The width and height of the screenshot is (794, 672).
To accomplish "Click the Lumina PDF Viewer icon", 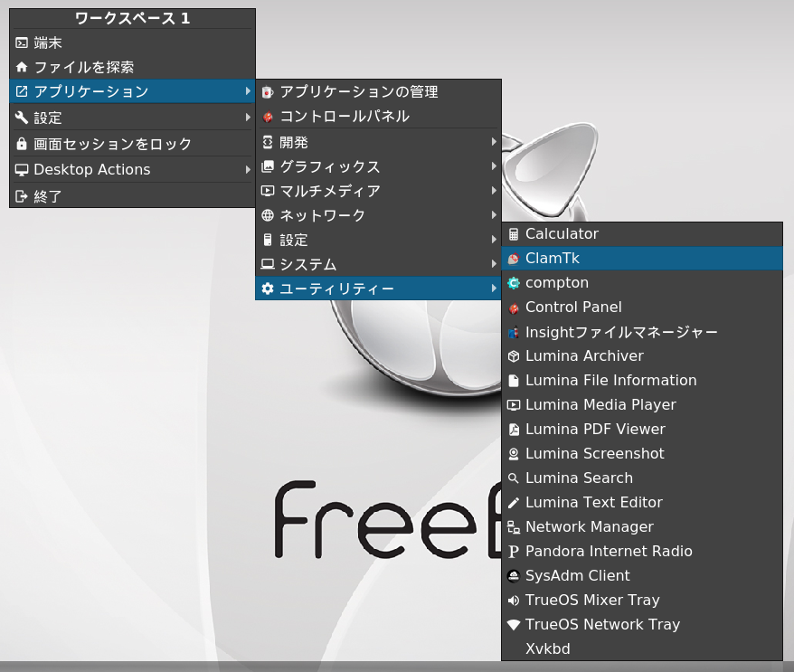I will 514,430.
